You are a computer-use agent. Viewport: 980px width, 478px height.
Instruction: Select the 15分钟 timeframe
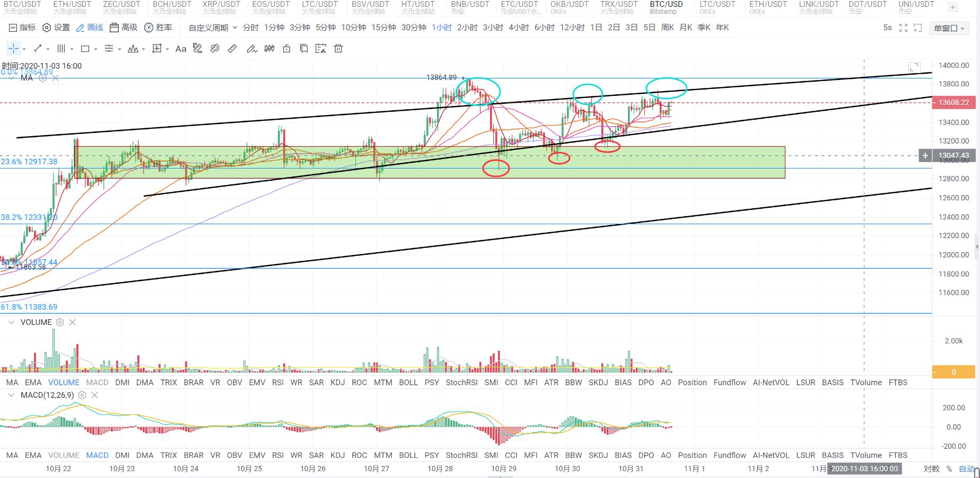pos(383,28)
